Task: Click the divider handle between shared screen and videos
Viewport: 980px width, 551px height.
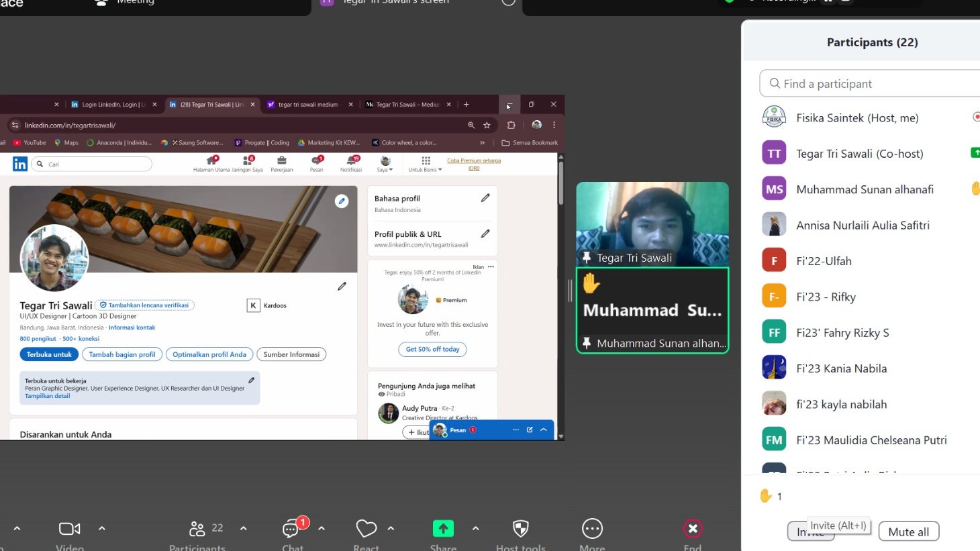Action: 570,291
